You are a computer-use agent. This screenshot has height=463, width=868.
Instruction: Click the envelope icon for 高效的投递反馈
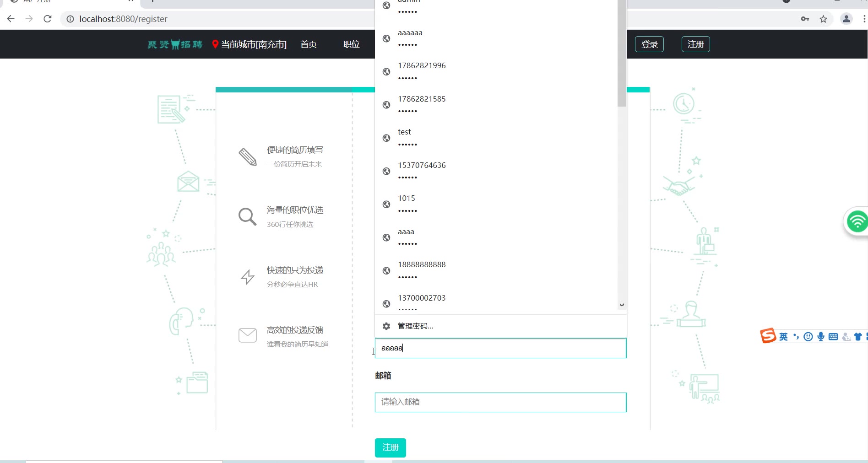(248, 335)
